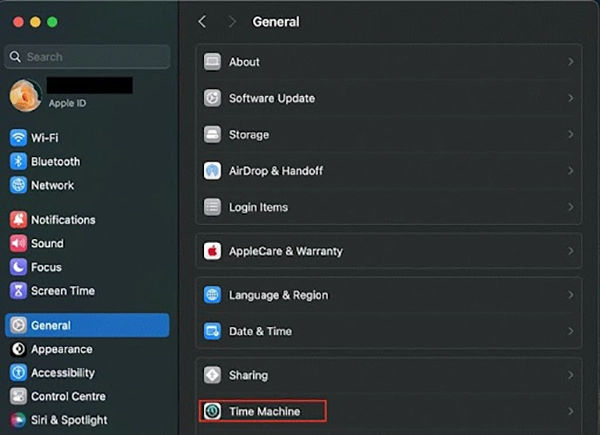Click the Time Machine clock icon
The height and width of the screenshot is (435, 600).
pyautogui.click(x=212, y=411)
